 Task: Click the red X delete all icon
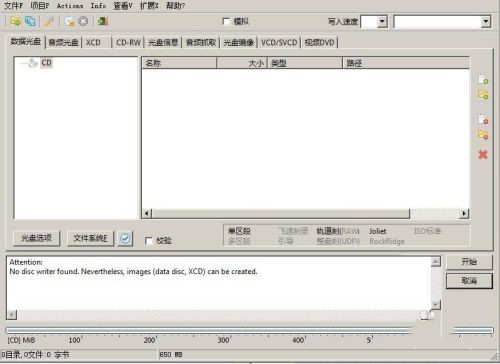tap(483, 154)
